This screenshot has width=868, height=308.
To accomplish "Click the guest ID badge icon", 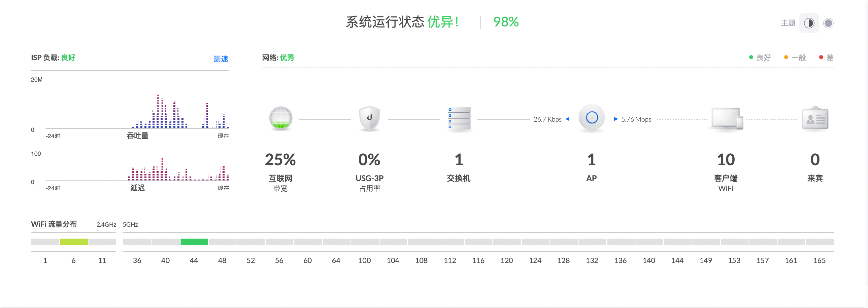I will (815, 118).
